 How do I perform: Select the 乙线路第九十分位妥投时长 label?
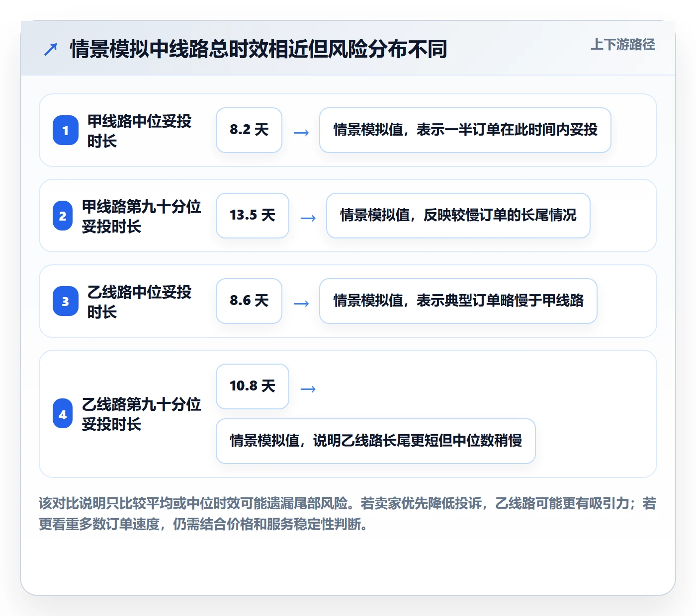142,414
